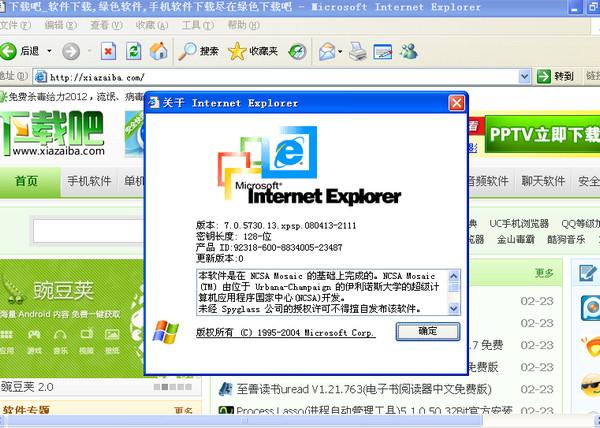Click the page icon in address bar
This screenshot has height=428, width=600.
point(41,77)
